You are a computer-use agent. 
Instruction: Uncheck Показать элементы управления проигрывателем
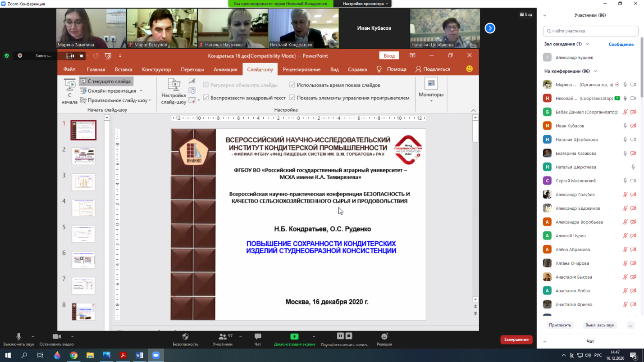pos(292,98)
